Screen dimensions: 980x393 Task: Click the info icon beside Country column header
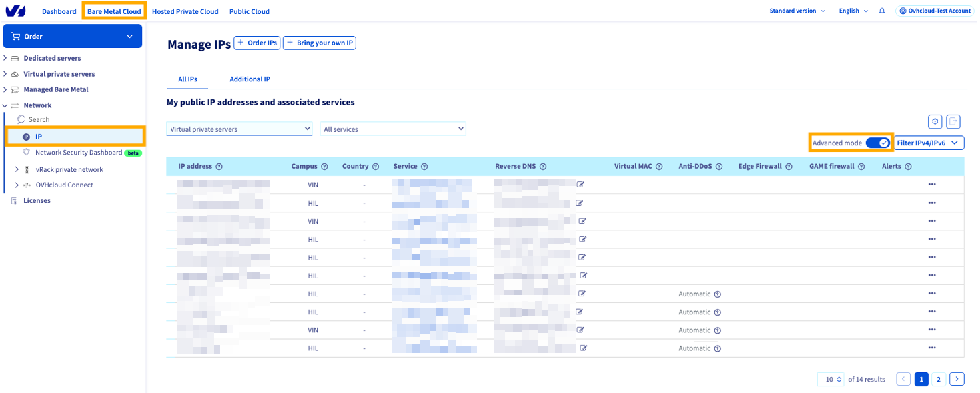375,166
